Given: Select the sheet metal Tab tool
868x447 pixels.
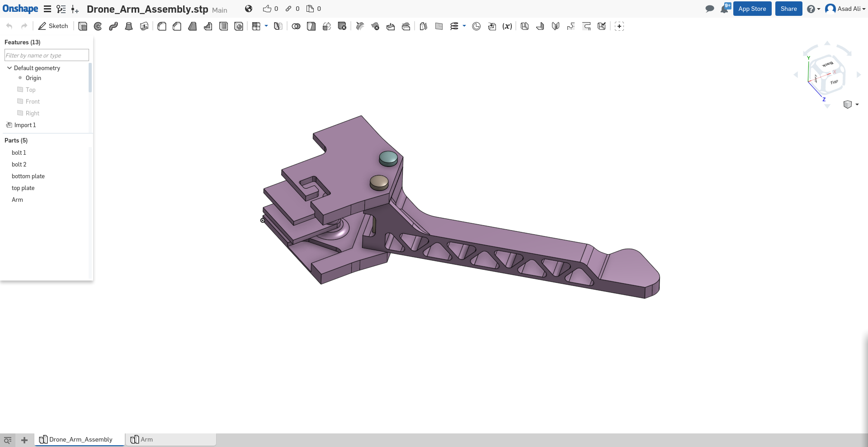Looking at the screenshot, I should 571,26.
